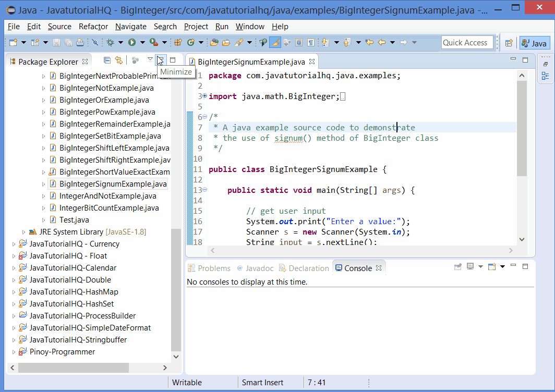Collapse all items in Package Explorer

[x=107, y=59]
